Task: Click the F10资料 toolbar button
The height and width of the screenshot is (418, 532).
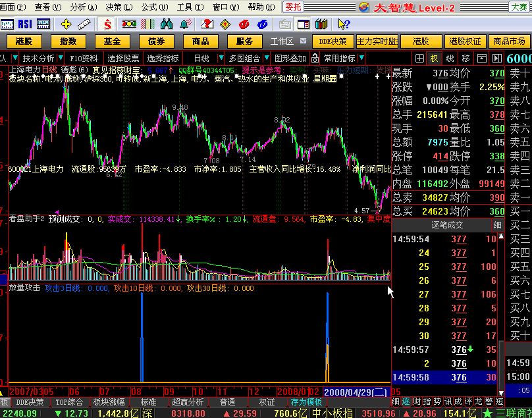Action: coord(84,59)
